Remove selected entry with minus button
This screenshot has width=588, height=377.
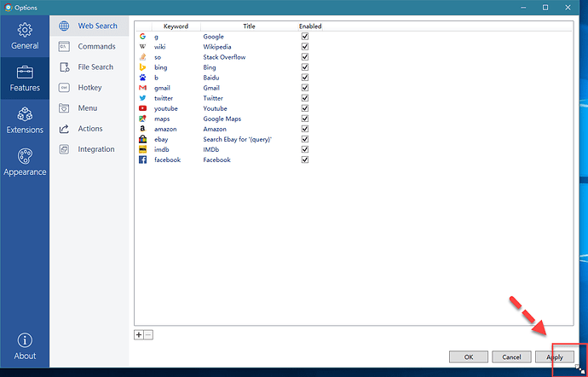point(148,335)
